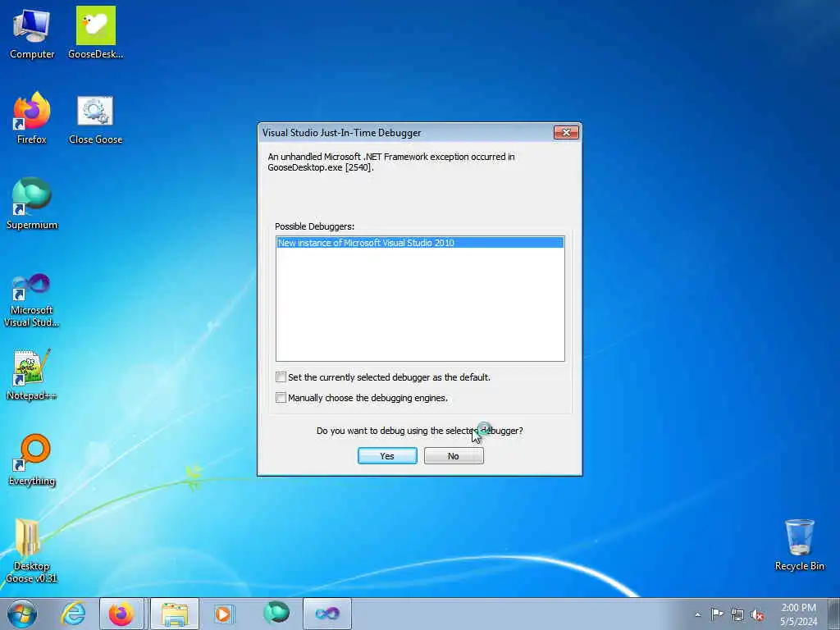Open the clock showing 2:00 PM
This screenshot has width=840, height=630.
798,614
